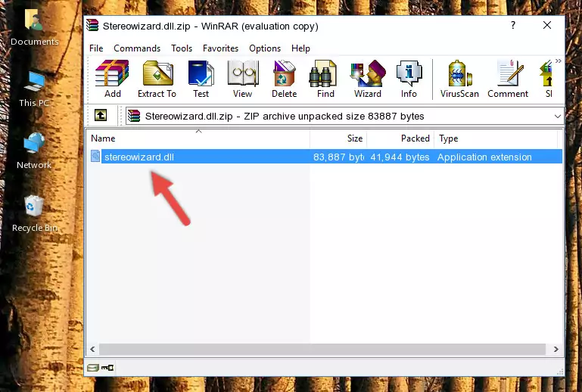Screen dimensions: 582x392
Task: Expand the toolbar overflow chevron
Action: coord(559,61)
